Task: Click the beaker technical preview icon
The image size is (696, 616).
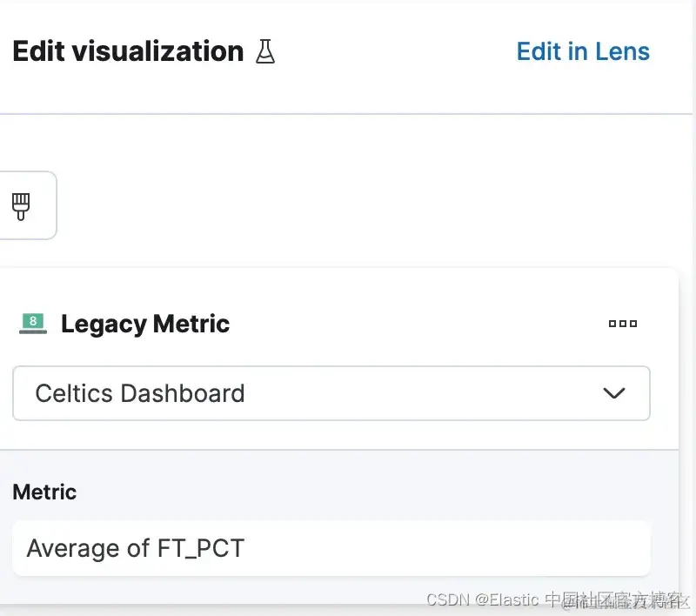Action: [265, 52]
